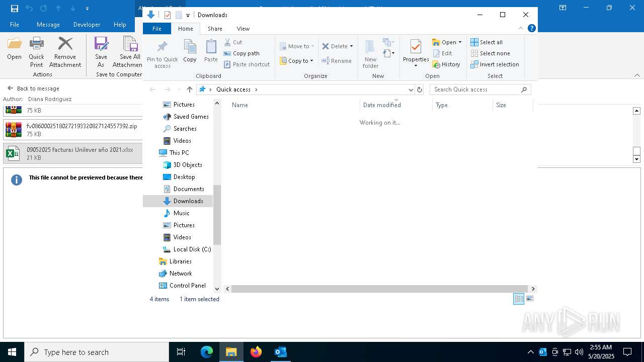Switch to the Home ribbon tab

(x=185, y=29)
